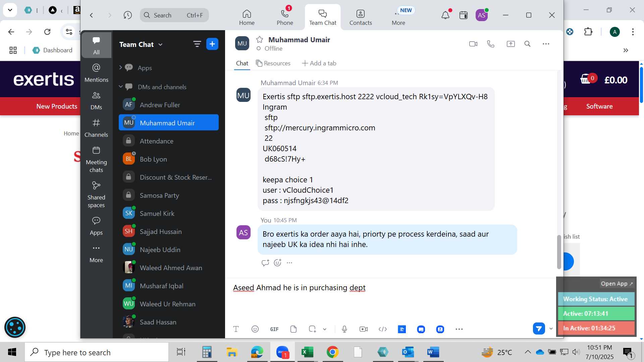Open chat with Andrew Fuller
Image resolution: width=644 pixels, height=362 pixels.
click(x=169, y=105)
